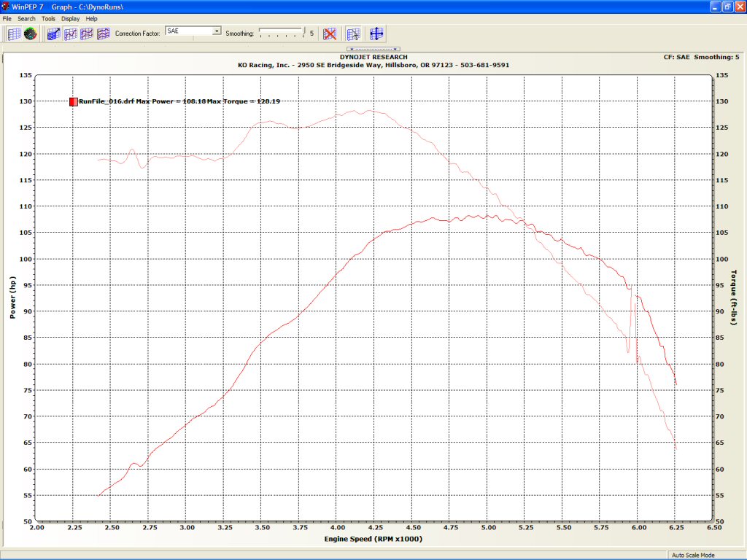Enable the blue crosshair cursor tool
Image resolution: width=747 pixels, height=560 pixels.
(x=376, y=34)
